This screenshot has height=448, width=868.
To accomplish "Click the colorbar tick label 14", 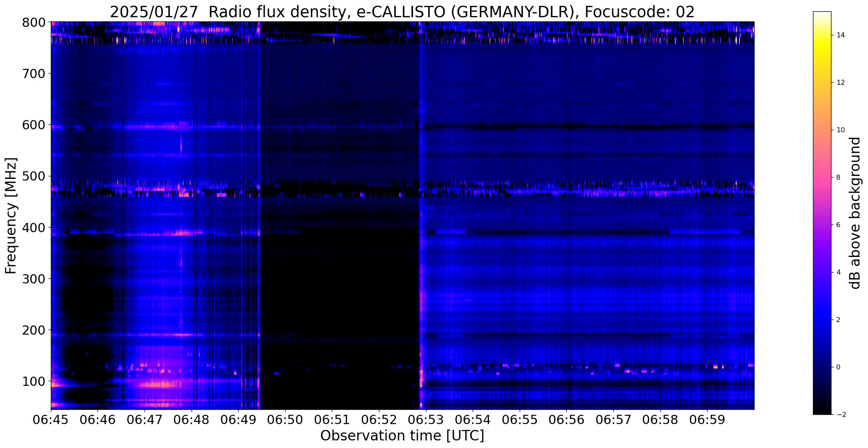I will (841, 35).
